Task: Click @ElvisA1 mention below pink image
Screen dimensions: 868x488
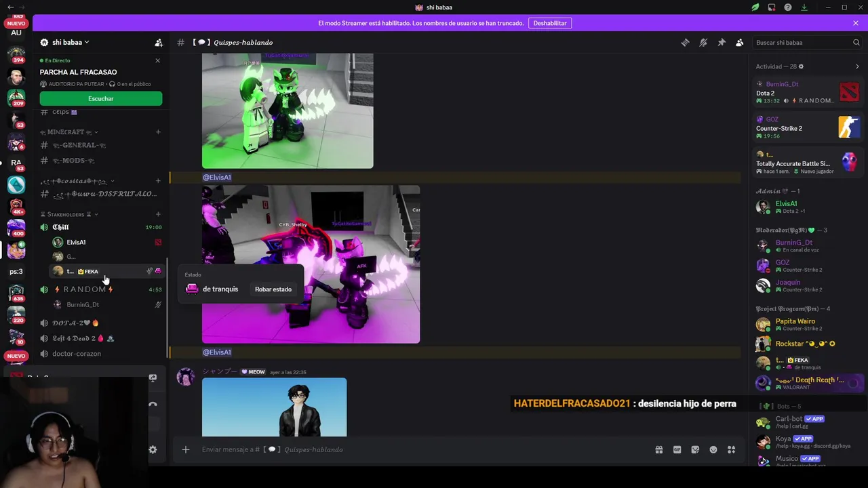Action: pos(217,352)
